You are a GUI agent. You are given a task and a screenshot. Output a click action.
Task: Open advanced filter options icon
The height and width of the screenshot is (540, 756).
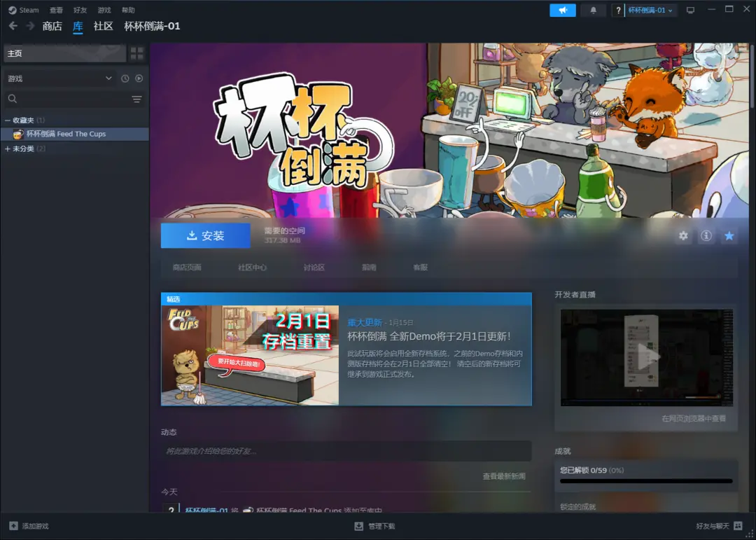coord(137,99)
